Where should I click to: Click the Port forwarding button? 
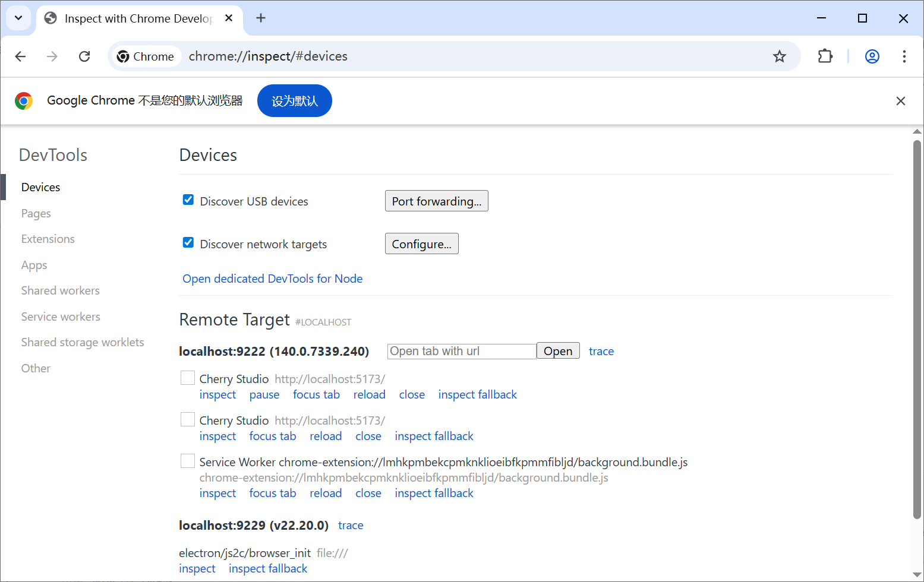pyautogui.click(x=437, y=201)
